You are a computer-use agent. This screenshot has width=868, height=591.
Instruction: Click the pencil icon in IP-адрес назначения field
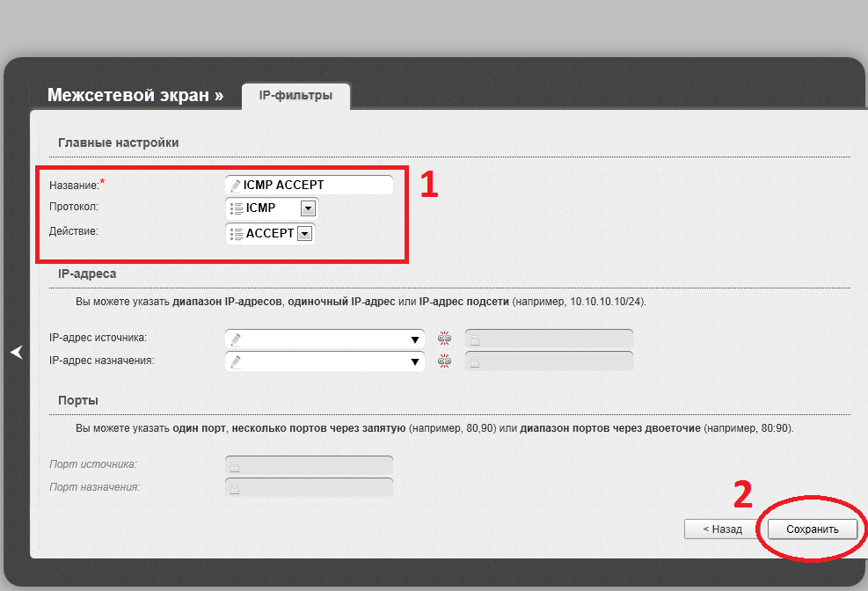(x=235, y=361)
